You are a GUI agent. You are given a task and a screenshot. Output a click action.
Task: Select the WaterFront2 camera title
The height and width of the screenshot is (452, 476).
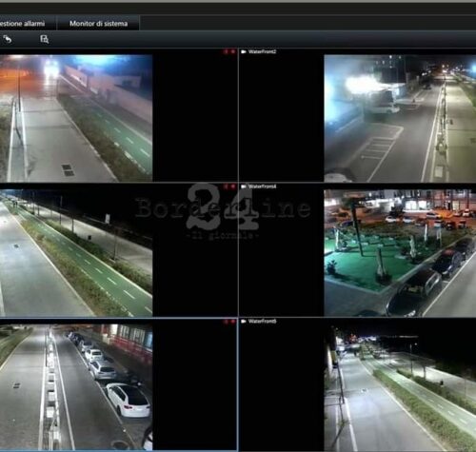pos(262,51)
